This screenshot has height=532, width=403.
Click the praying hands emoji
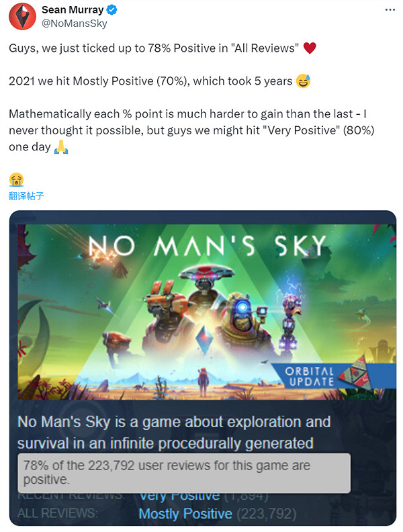point(61,146)
